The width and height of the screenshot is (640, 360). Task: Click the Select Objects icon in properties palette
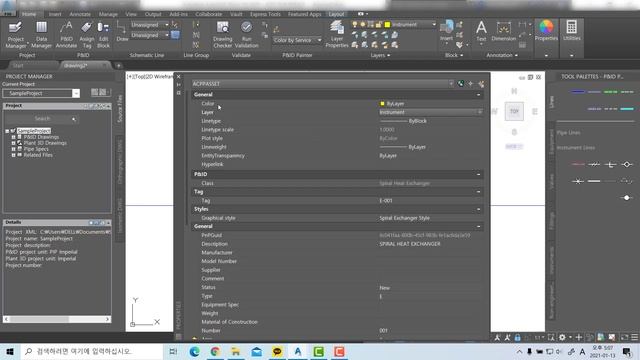click(x=471, y=84)
